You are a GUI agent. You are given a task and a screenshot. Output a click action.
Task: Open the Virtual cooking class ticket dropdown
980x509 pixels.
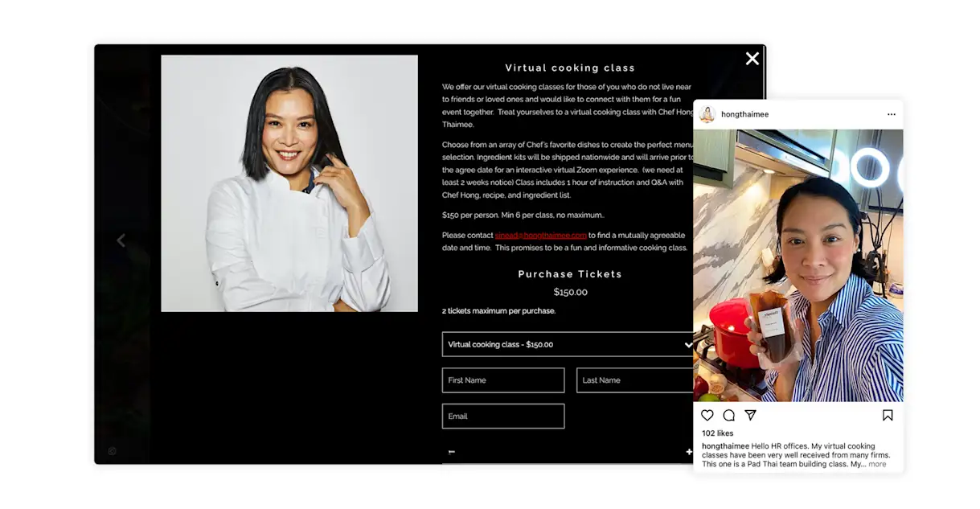(568, 344)
